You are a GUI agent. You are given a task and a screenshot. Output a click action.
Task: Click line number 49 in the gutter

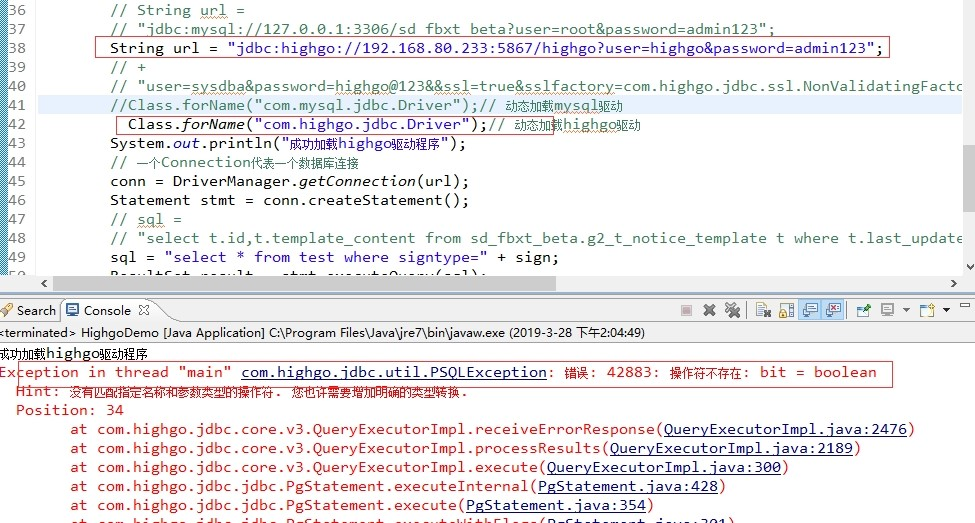point(17,257)
